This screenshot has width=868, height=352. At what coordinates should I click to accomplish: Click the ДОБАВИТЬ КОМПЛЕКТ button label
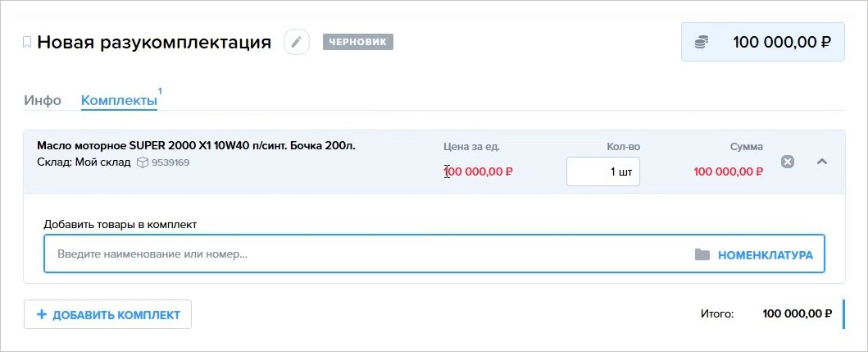[x=116, y=315]
